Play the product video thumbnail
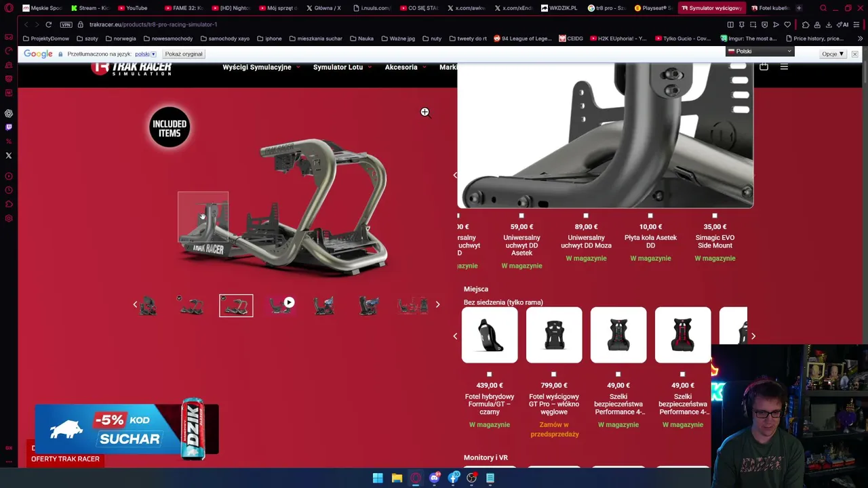The width and height of the screenshot is (868, 488). [289, 302]
